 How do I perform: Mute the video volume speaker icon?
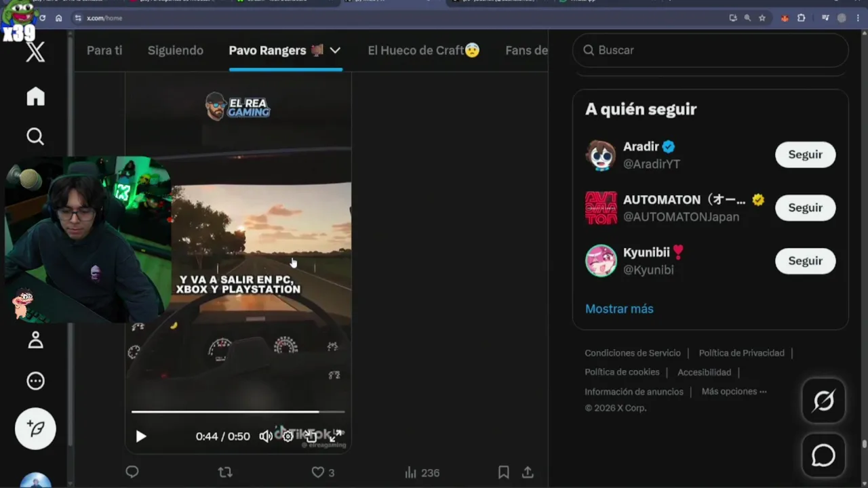click(266, 436)
